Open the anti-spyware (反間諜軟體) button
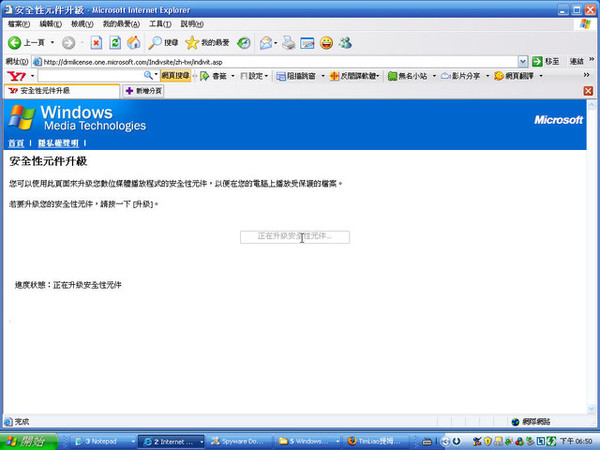 [353, 76]
